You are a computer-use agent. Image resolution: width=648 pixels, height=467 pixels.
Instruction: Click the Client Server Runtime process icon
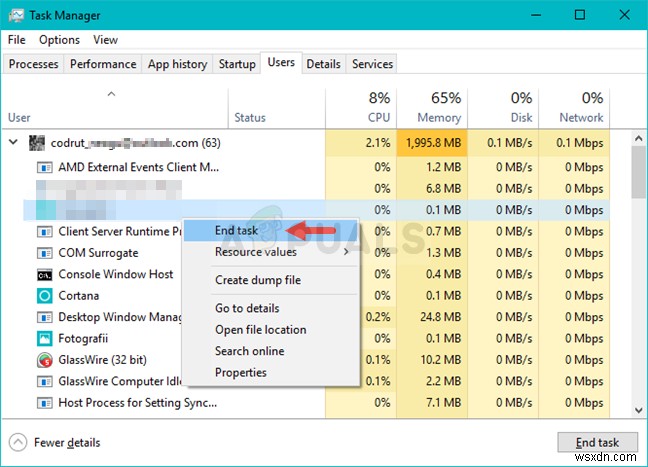pyautogui.click(x=45, y=231)
